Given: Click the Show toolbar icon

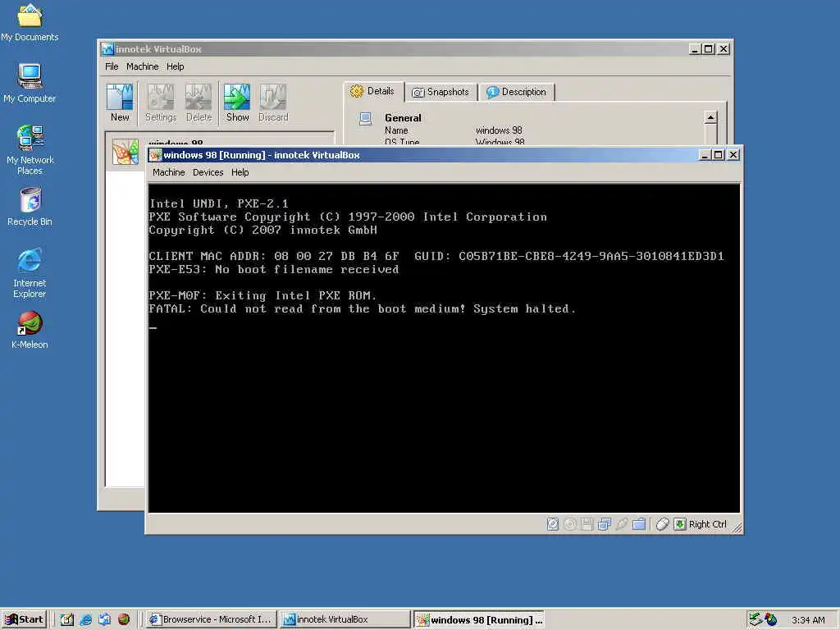Looking at the screenshot, I should coord(237,103).
